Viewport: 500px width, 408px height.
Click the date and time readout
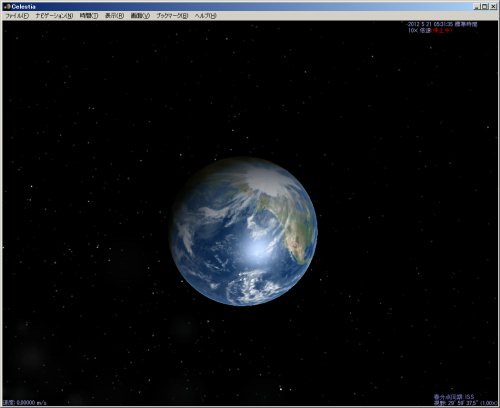pyautogui.click(x=443, y=24)
